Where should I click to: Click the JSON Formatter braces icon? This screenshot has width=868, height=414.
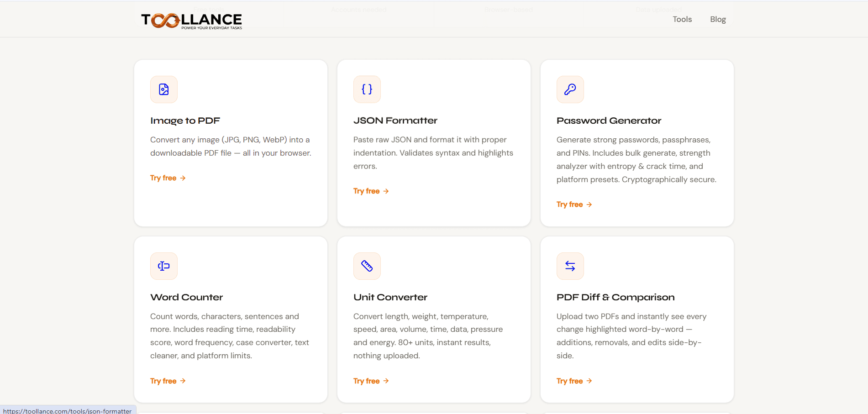(367, 89)
